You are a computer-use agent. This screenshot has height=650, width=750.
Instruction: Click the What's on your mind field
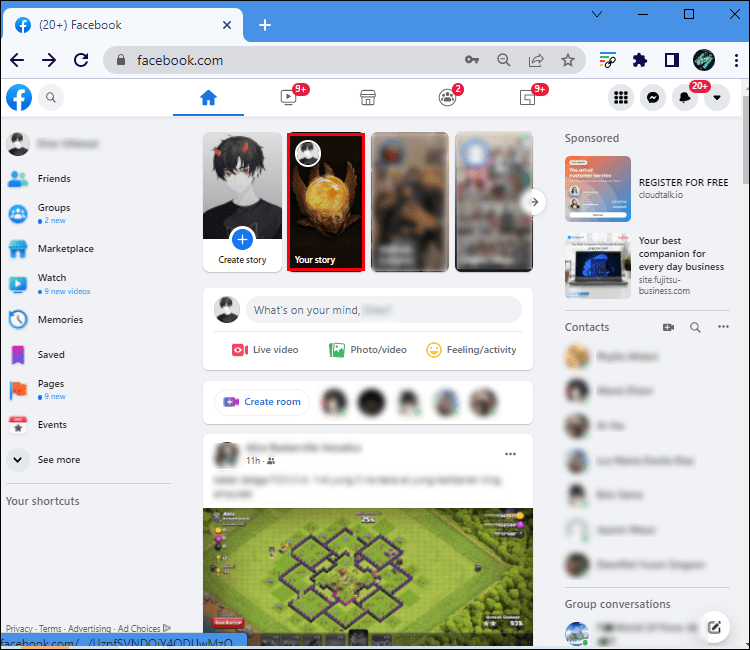coord(383,310)
